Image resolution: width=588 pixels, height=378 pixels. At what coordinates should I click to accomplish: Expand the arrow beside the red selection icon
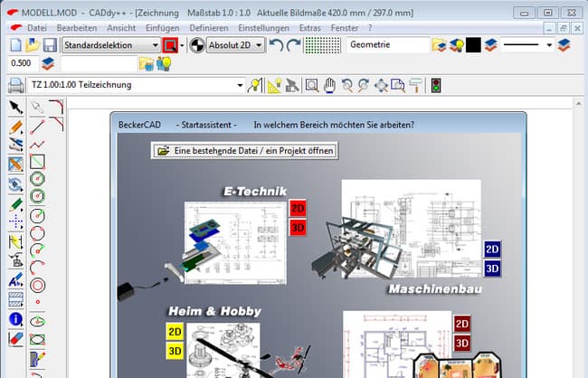coord(182,45)
